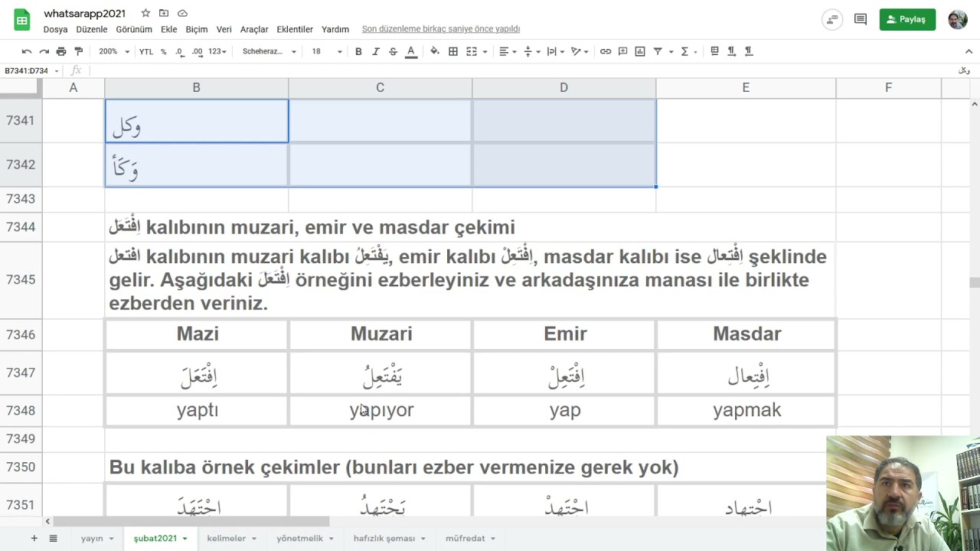Viewport: 980px width, 551px height.
Task: Switch to the yayın sheet tab
Action: 97,538
